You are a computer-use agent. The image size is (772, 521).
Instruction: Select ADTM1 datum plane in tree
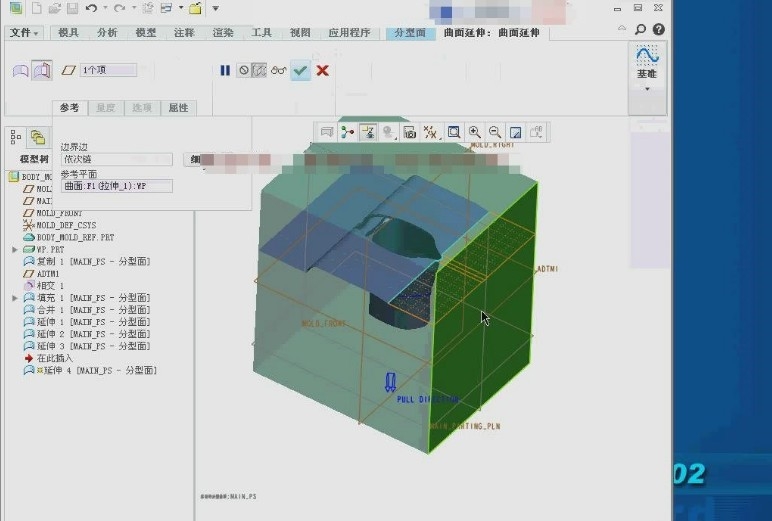point(41,274)
